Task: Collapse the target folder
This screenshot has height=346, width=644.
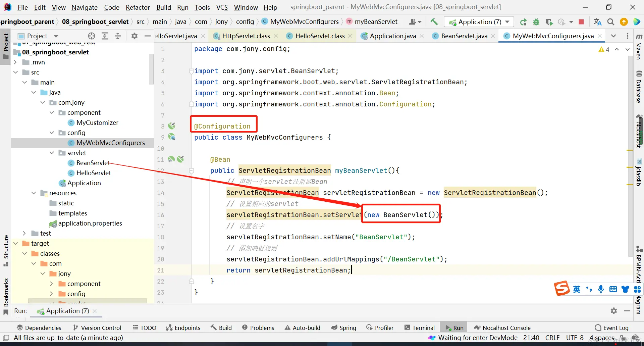Action: coord(15,243)
